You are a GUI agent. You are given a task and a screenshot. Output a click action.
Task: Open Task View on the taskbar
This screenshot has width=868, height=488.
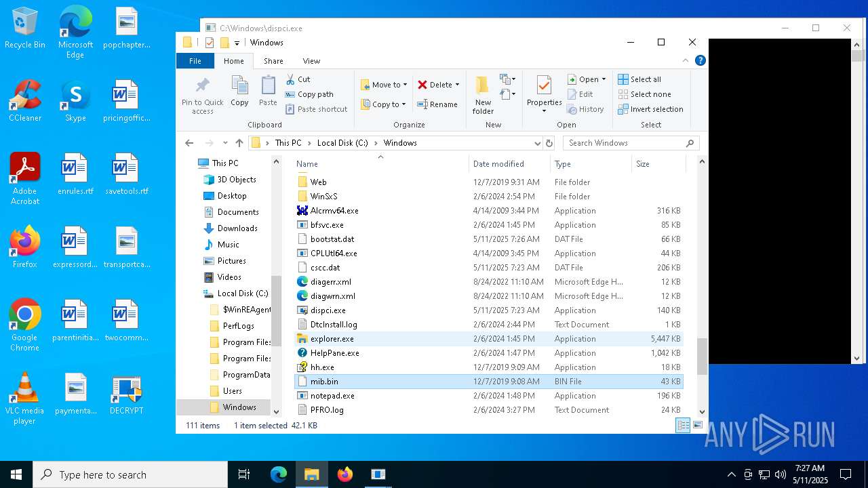244,474
